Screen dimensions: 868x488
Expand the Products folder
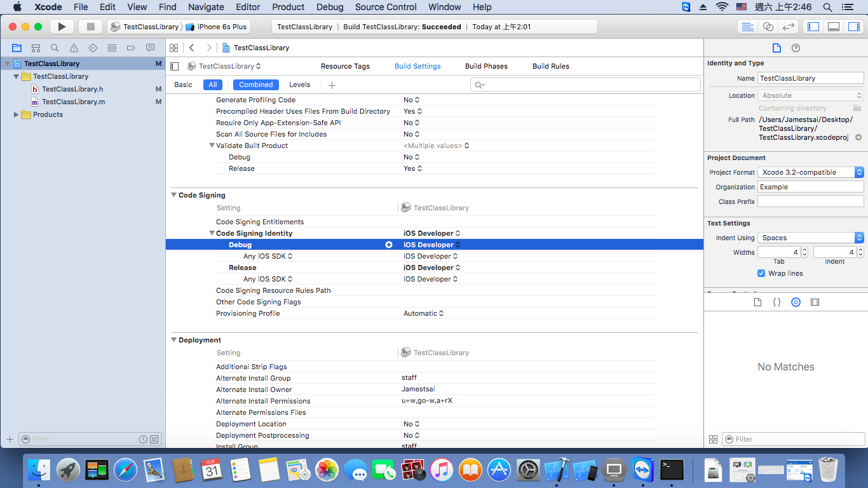click(17, 114)
